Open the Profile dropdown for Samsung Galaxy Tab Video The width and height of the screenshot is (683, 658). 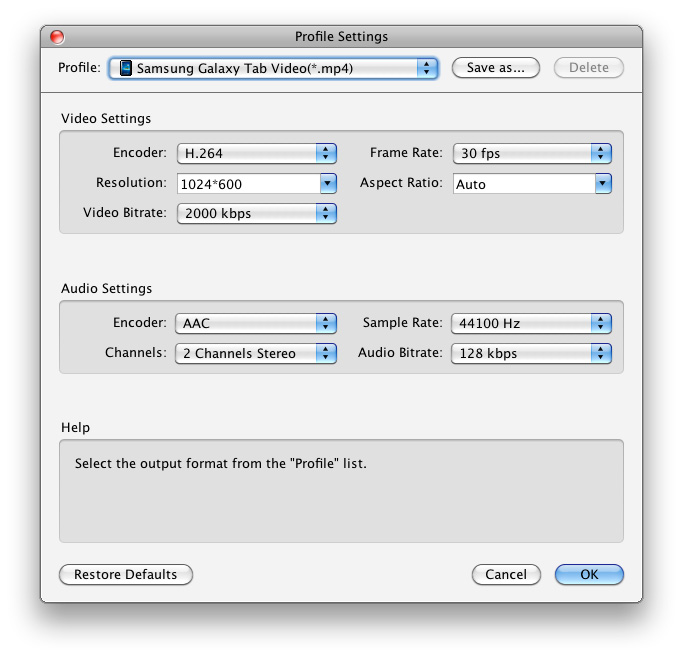coord(273,68)
